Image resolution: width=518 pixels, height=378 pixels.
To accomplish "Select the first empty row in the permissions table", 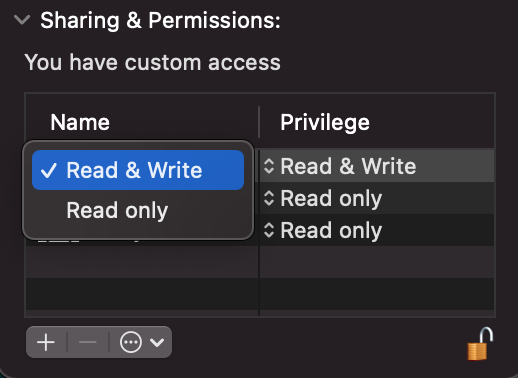I will [260, 262].
